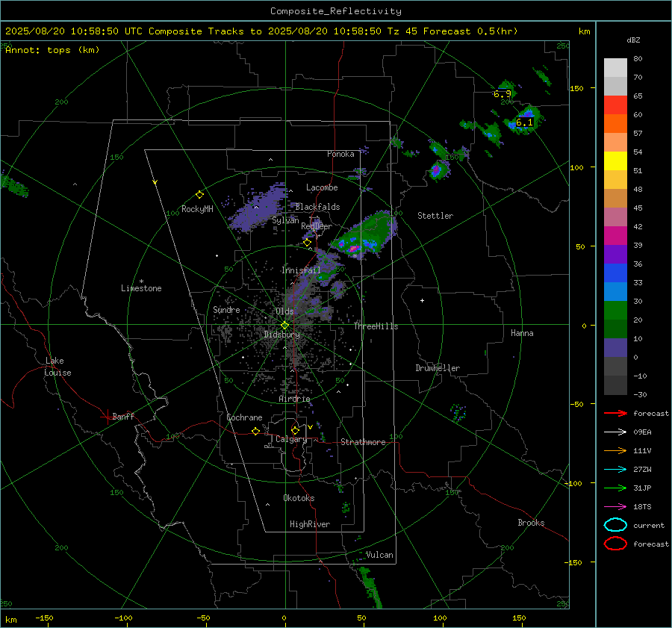Click the yellow diamond marker below RedDeer
This screenshot has width=672, height=628.
click(x=307, y=243)
